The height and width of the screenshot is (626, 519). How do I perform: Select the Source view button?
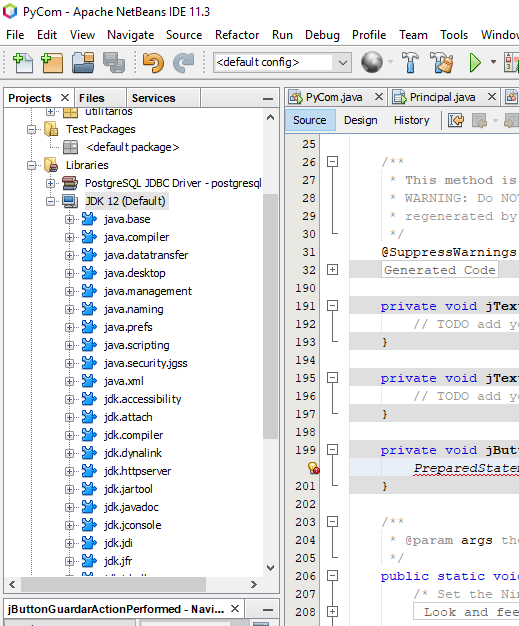coord(309,120)
